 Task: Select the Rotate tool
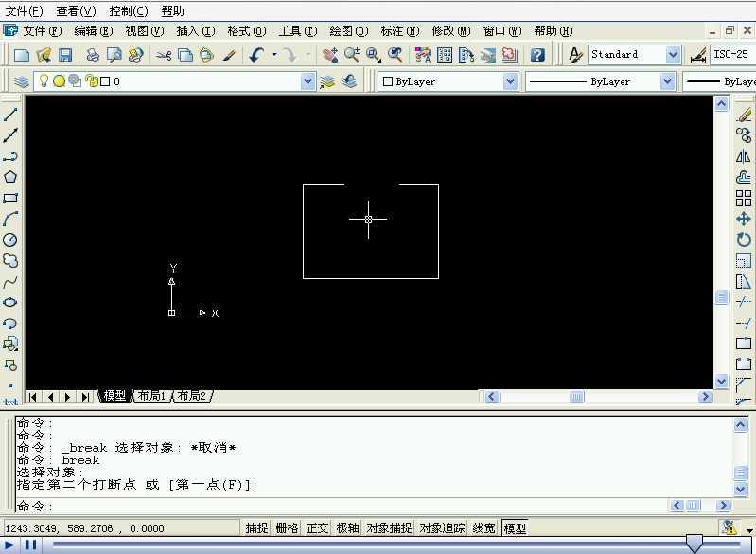coord(744,240)
